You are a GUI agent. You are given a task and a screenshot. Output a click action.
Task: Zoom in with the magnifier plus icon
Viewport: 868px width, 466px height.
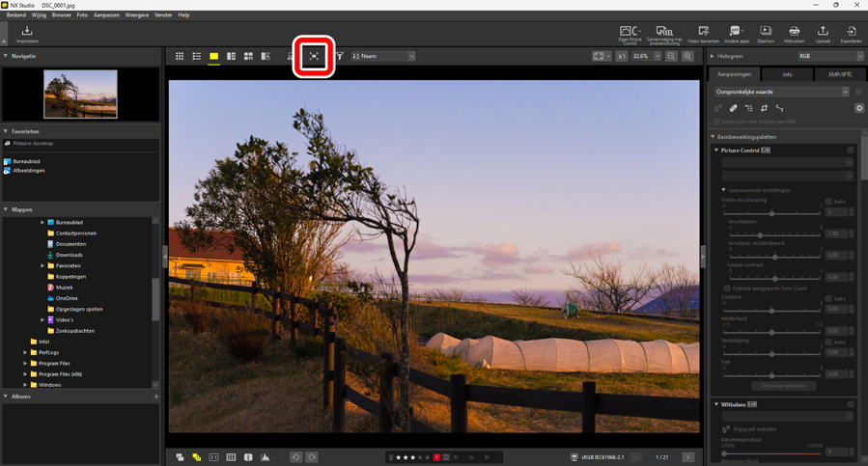(687, 57)
